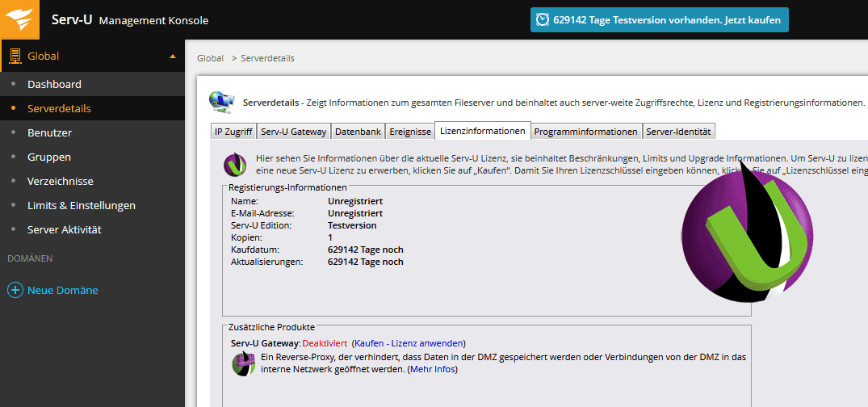
Task: Click the Serv-U Management Konsole title
Action: [x=130, y=20]
